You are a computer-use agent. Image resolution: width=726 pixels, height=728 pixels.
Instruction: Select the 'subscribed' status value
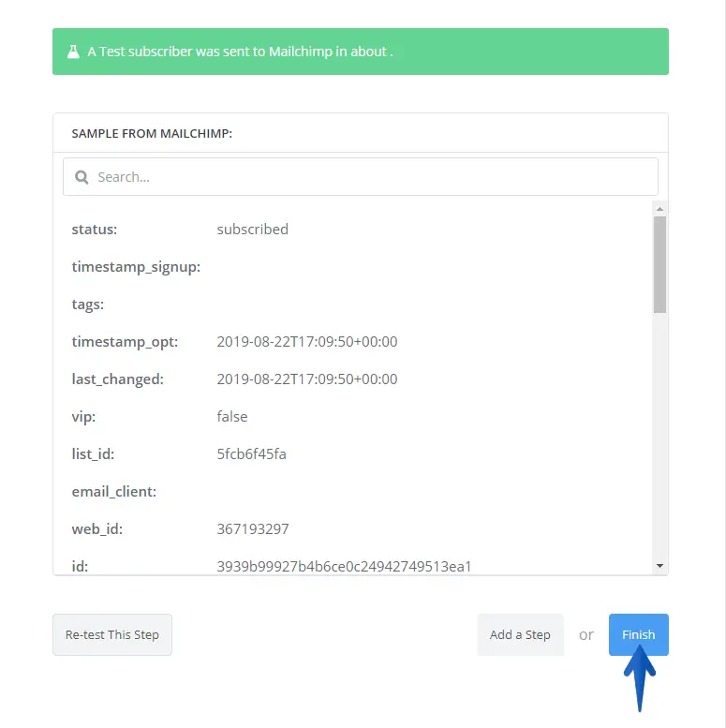pyautogui.click(x=253, y=229)
